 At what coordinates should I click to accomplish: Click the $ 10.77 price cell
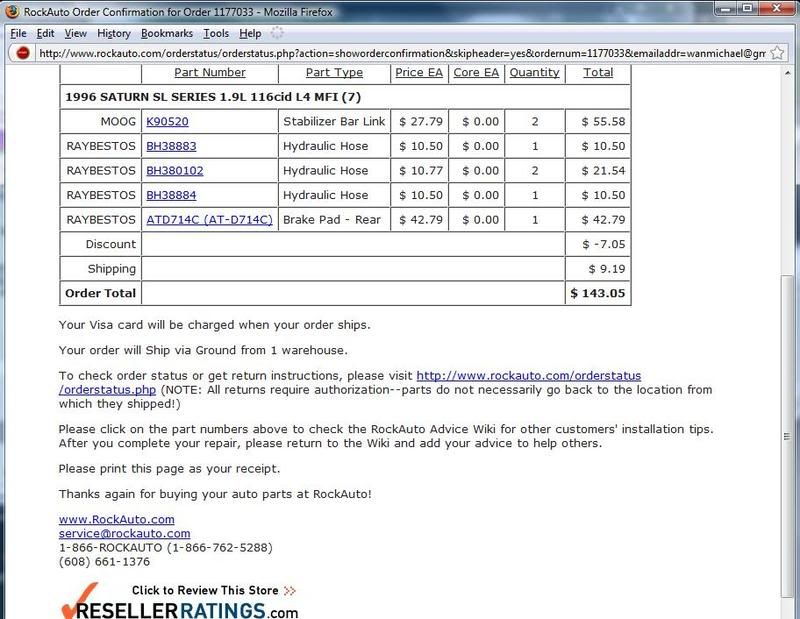(420, 170)
